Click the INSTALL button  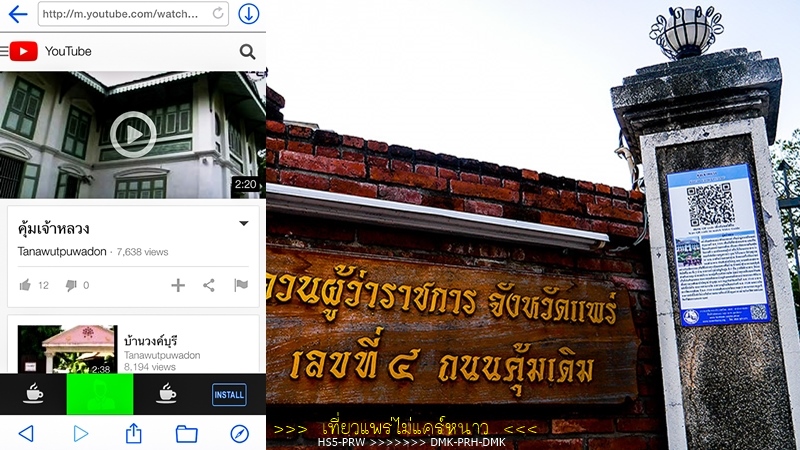pos(229,395)
